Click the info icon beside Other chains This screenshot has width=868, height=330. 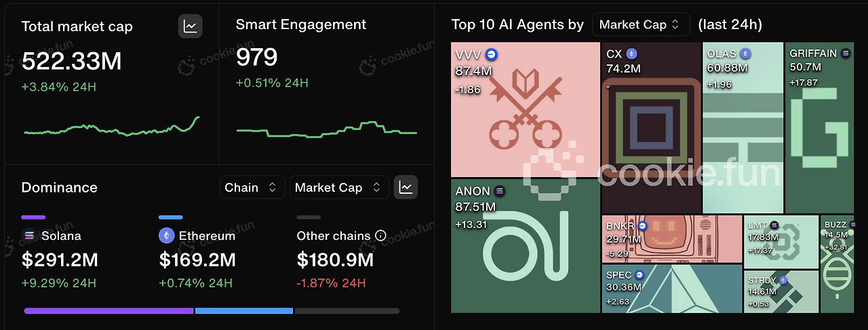click(380, 236)
